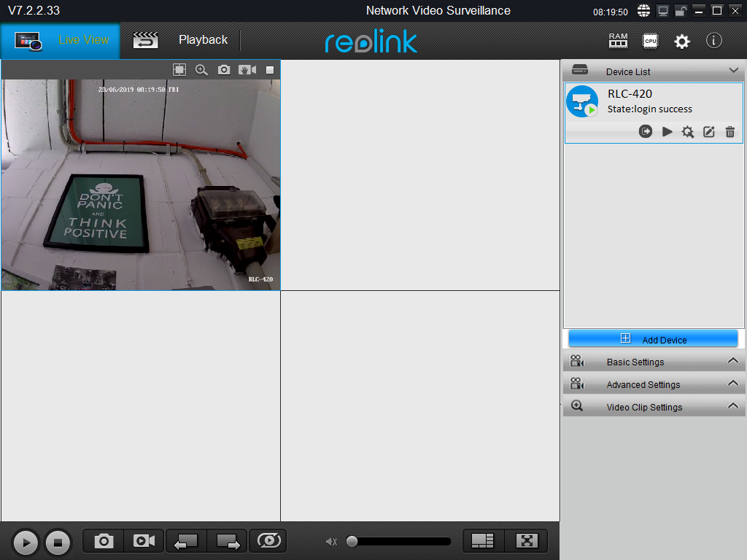747x560 pixels.
Task: Delete the RLC-420 device via trash icon
Action: click(729, 132)
